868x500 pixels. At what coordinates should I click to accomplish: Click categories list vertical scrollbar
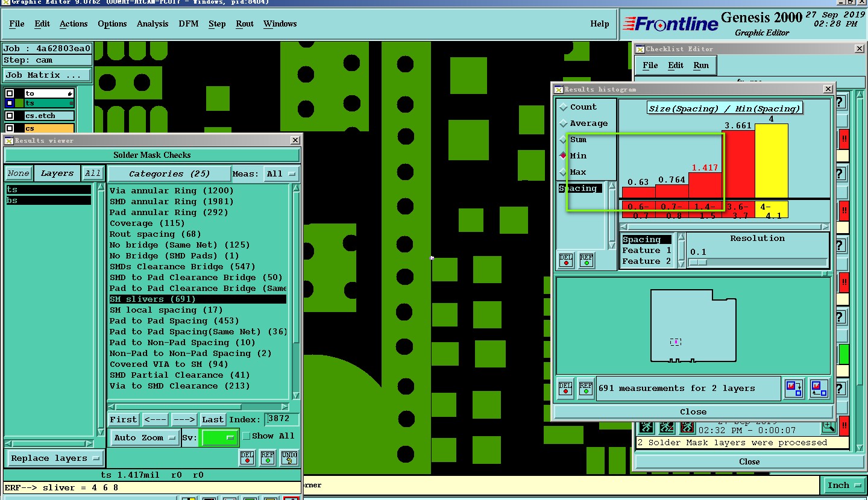point(296,292)
